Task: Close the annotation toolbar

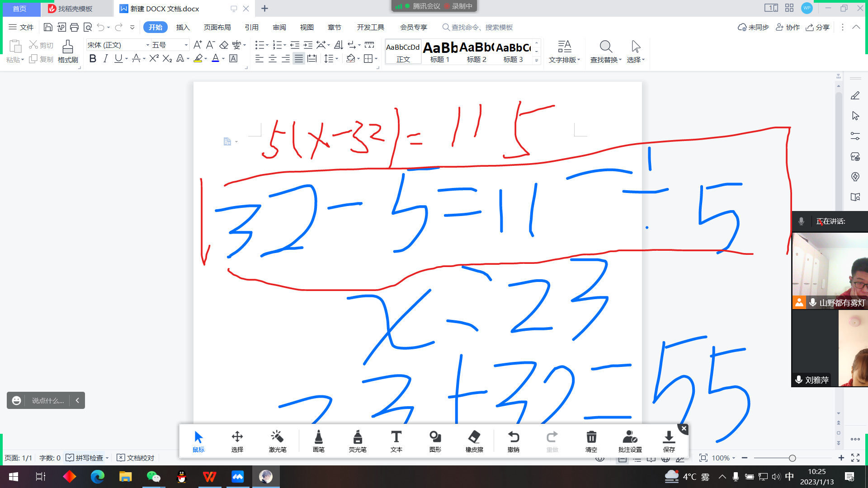Action: pos(684,428)
